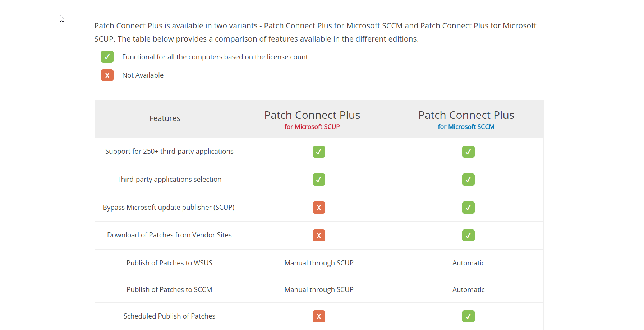
Task: Click the 'Publish of Patches to WSUS' feature label
Action: tap(169, 263)
